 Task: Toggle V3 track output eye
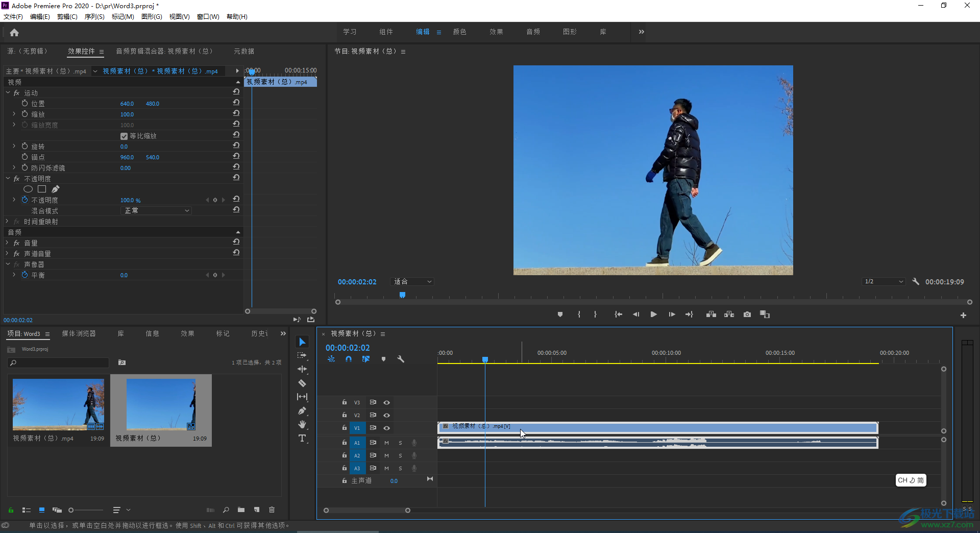click(x=386, y=402)
